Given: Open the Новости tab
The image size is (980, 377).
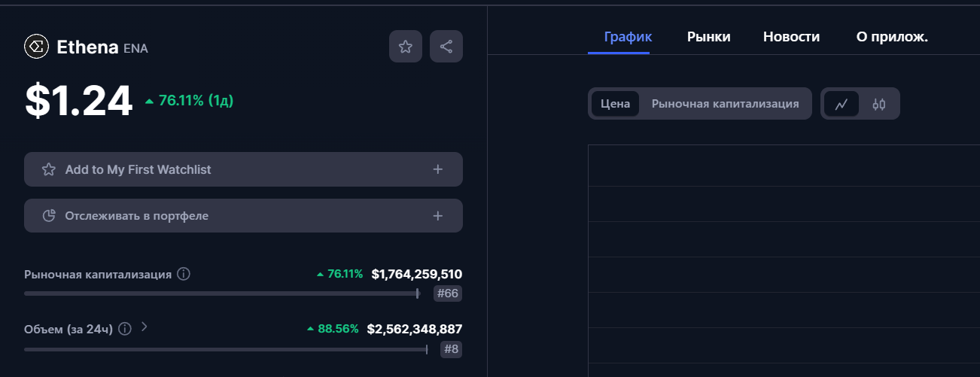Looking at the screenshot, I should (x=792, y=37).
